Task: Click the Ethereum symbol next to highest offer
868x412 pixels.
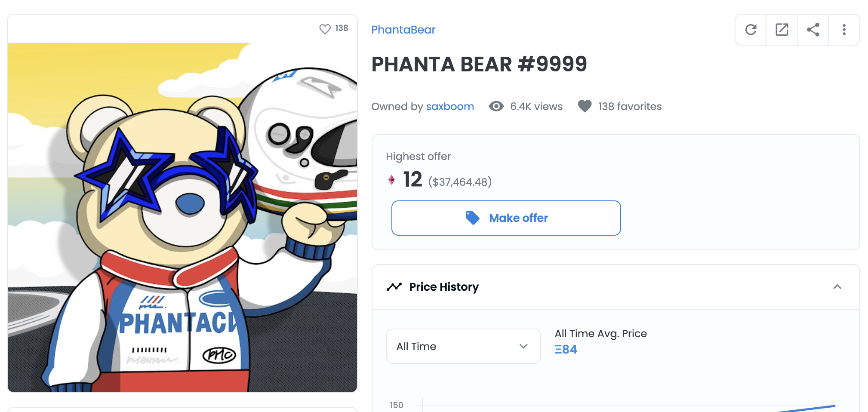Action: (391, 181)
